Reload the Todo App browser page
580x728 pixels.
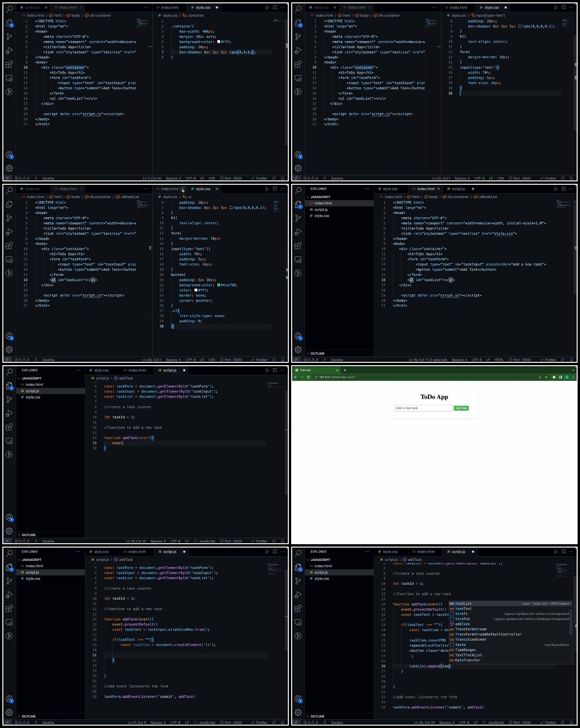point(308,377)
